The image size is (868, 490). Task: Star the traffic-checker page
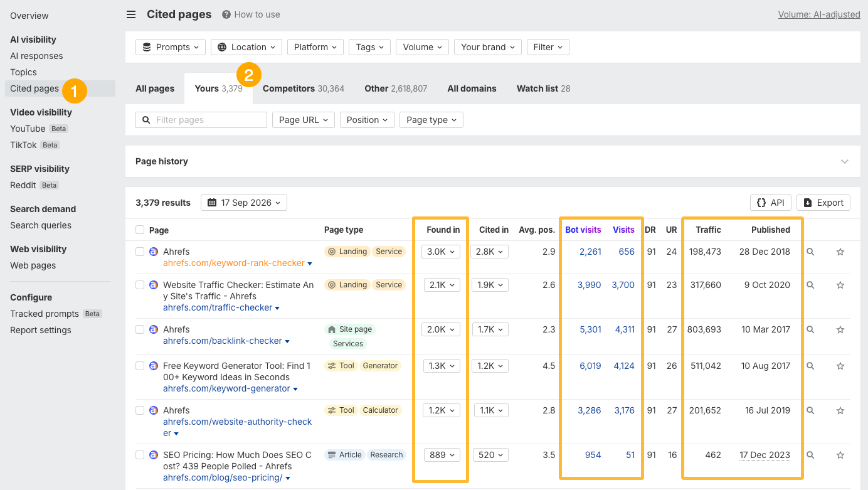(840, 285)
